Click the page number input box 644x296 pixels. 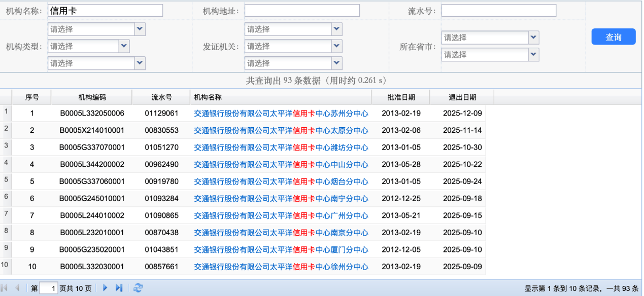pyautogui.click(x=49, y=288)
